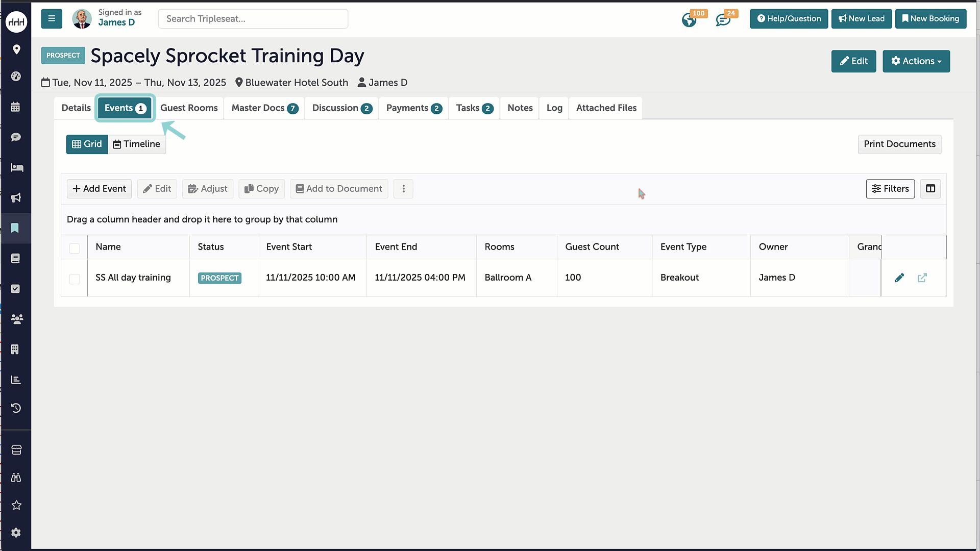View the Tasks tab
Image resolution: width=980 pixels, height=551 pixels.
pos(475,108)
